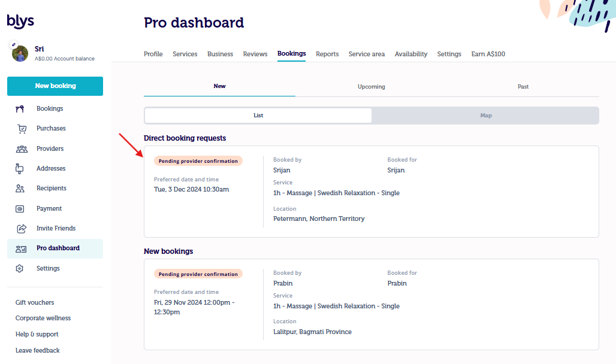This screenshot has width=616, height=364.
Task: Select Pro dashboard in sidebar
Action: pos(55,248)
